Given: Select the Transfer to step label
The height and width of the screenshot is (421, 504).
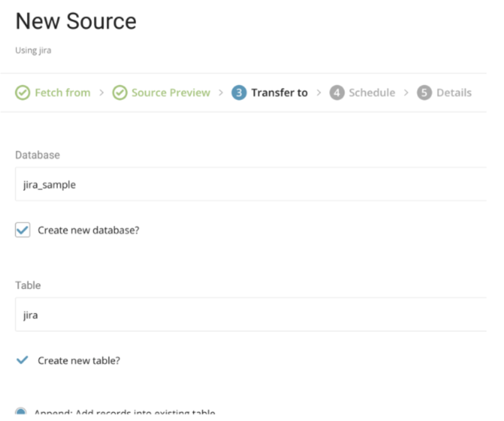Looking at the screenshot, I should point(279,93).
